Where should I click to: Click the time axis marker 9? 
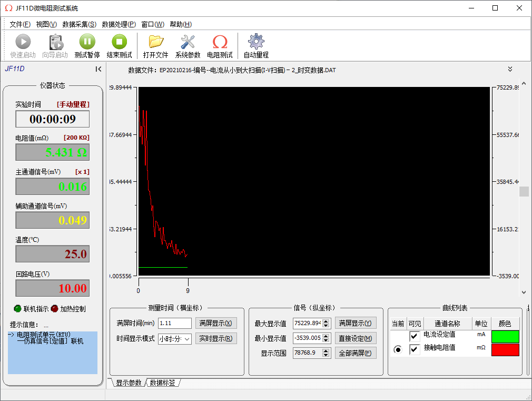point(188,291)
